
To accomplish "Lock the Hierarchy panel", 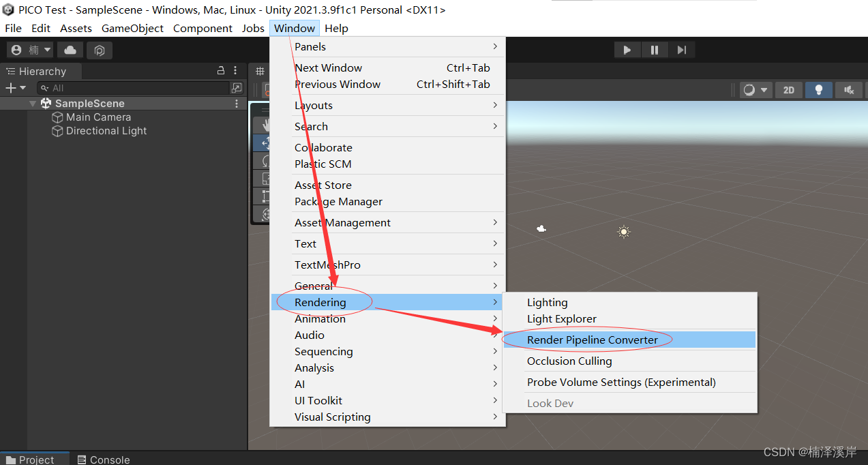I will click(221, 70).
